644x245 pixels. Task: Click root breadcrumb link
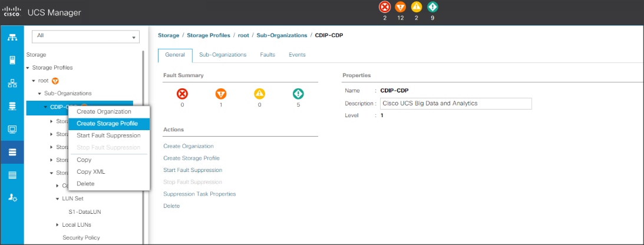point(243,35)
